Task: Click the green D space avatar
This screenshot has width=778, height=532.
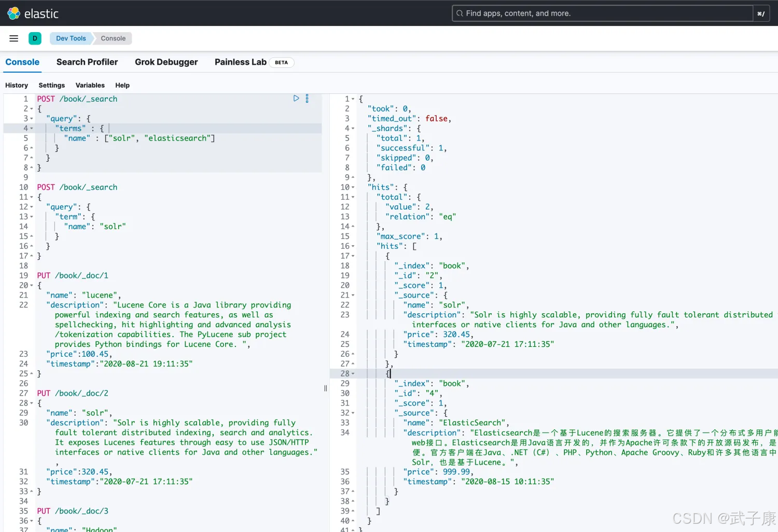Action: (x=35, y=38)
